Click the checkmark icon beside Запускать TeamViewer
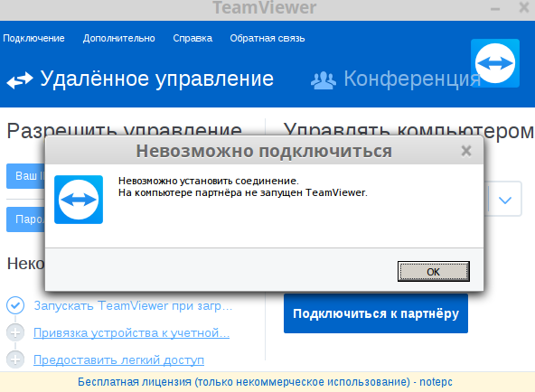The image size is (535, 392). pos(15,305)
